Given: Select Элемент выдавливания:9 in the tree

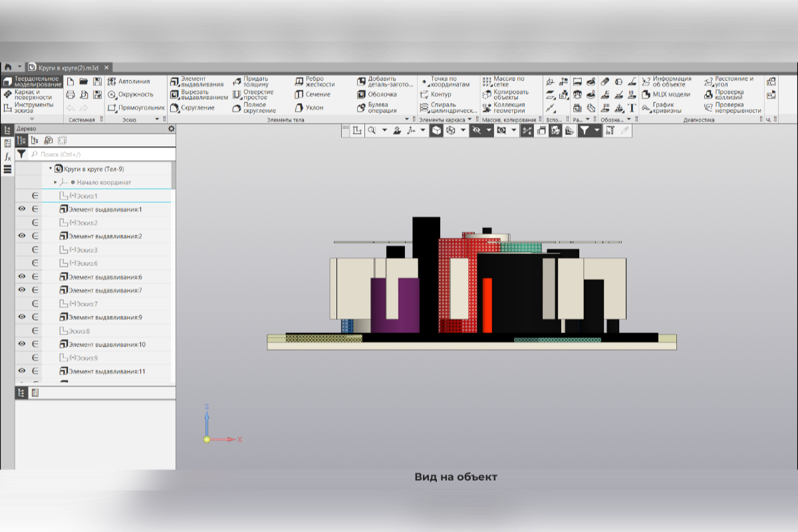Looking at the screenshot, I should (x=105, y=317).
